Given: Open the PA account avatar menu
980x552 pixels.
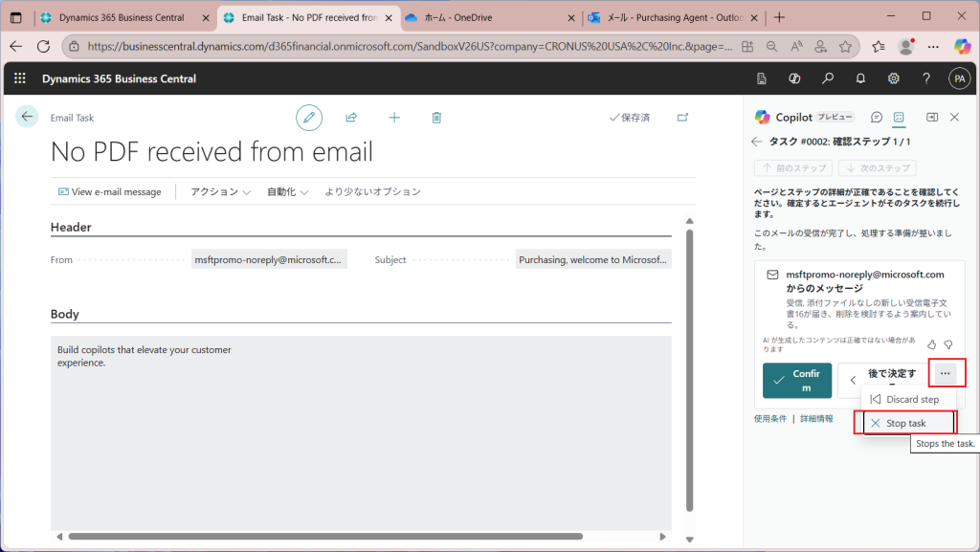Looking at the screenshot, I should click(x=959, y=78).
